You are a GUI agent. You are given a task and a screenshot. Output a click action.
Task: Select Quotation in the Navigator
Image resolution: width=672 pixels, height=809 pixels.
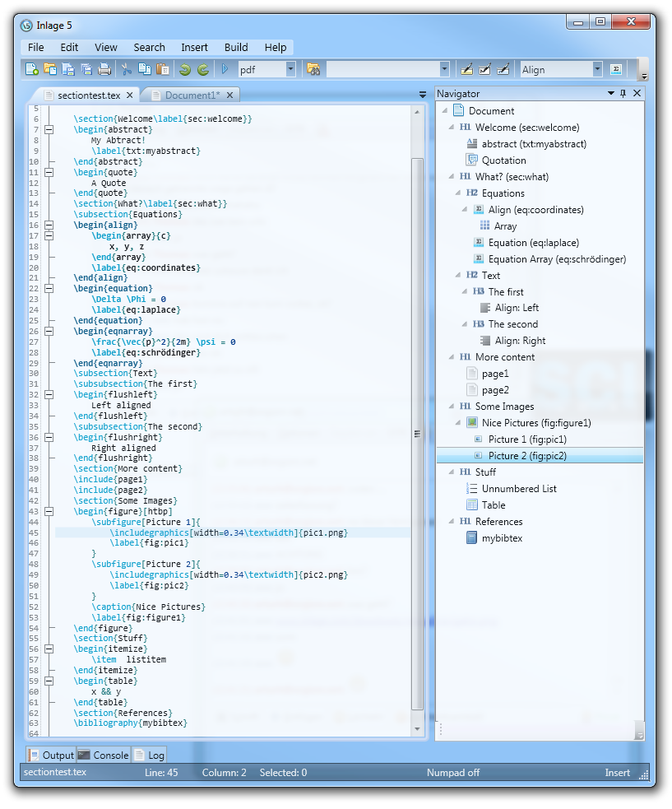503,160
